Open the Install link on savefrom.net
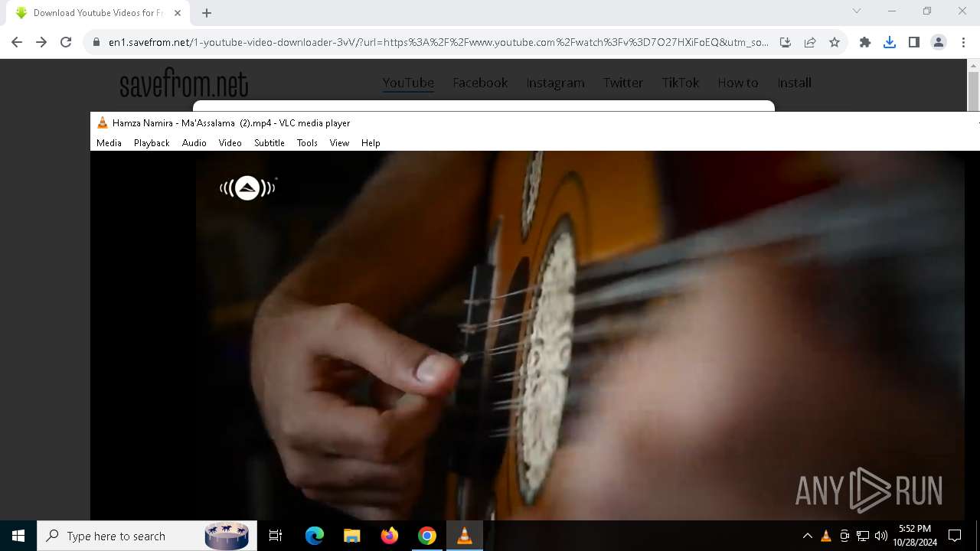 pyautogui.click(x=794, y=83)
